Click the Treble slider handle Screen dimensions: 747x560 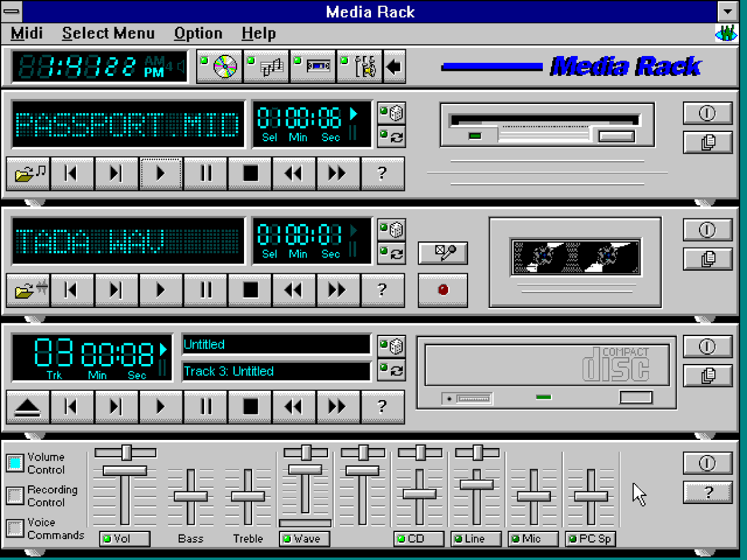[x=248, y=496]
